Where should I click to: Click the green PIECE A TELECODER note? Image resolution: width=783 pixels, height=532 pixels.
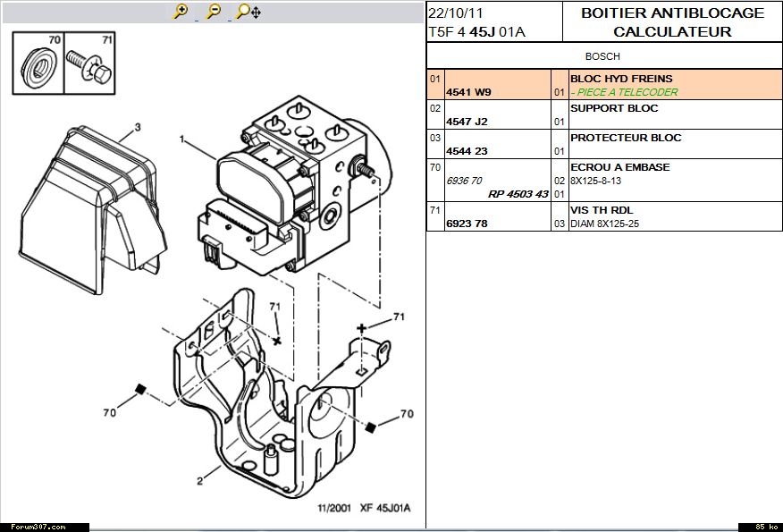[624, 92]
